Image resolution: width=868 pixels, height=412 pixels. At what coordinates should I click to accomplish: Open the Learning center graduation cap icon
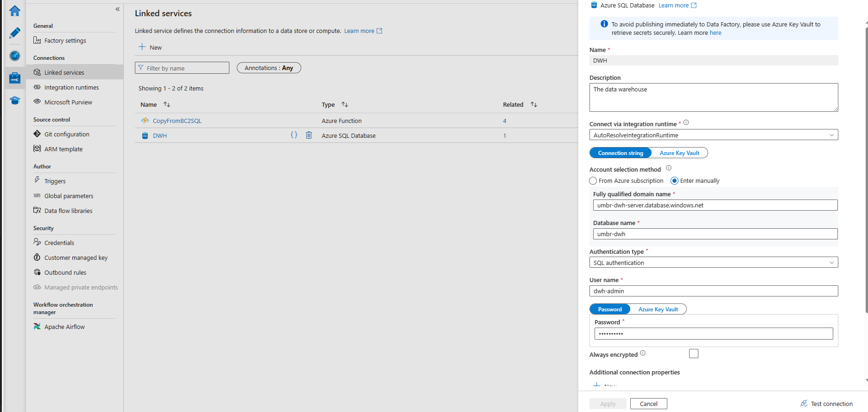coord(15,100)
